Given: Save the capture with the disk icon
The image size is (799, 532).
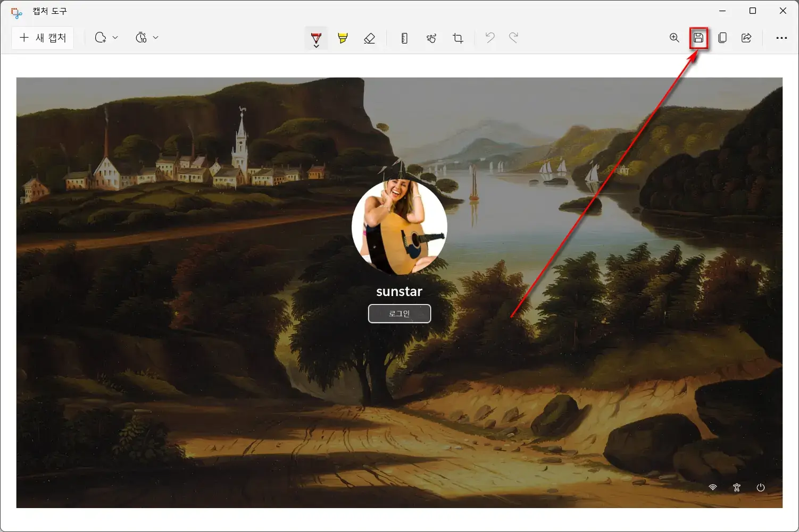Looking at the screenshot, I should click(x=698, y=38).
